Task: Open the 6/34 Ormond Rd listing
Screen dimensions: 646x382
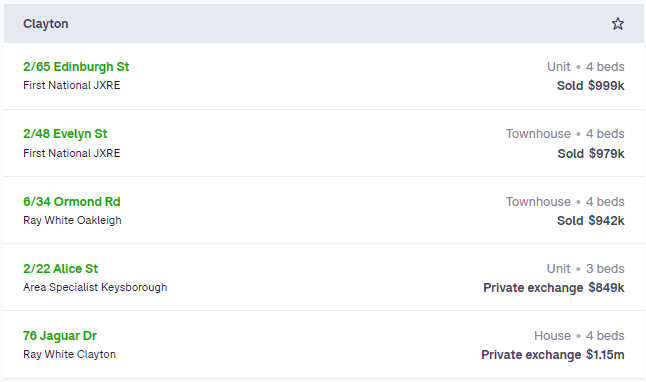Action: [72, 202]
